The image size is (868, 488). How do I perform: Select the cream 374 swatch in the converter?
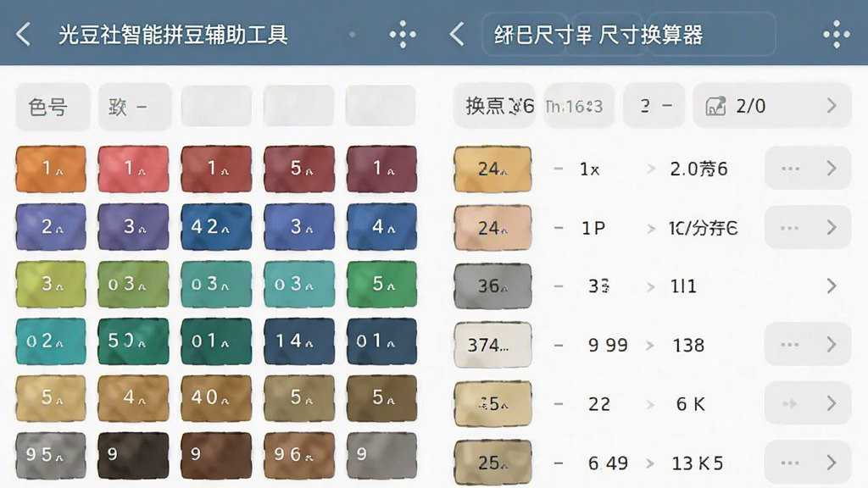[x=492, y=346]
